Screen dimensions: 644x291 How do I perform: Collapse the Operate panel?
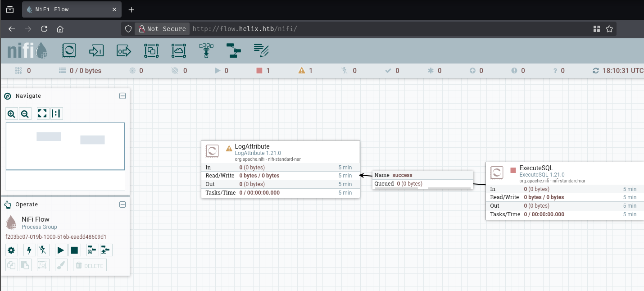122,205
